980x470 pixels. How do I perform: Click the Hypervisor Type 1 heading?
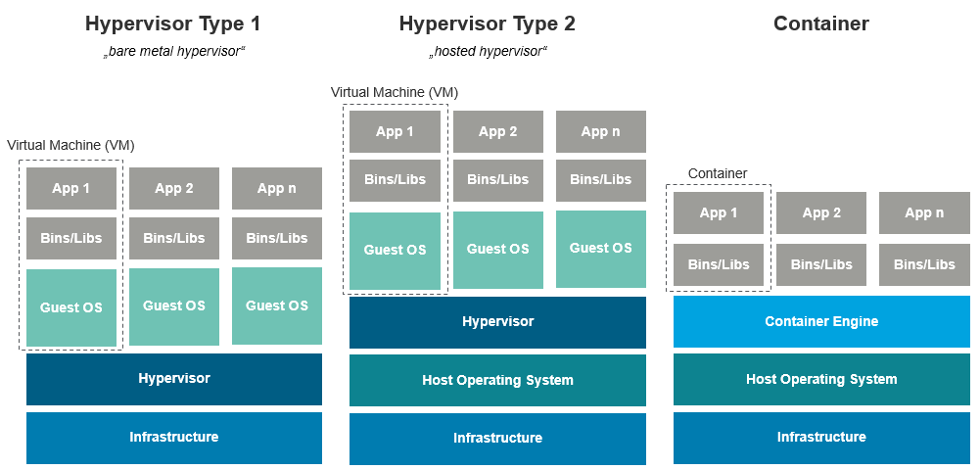pos(173,23)
